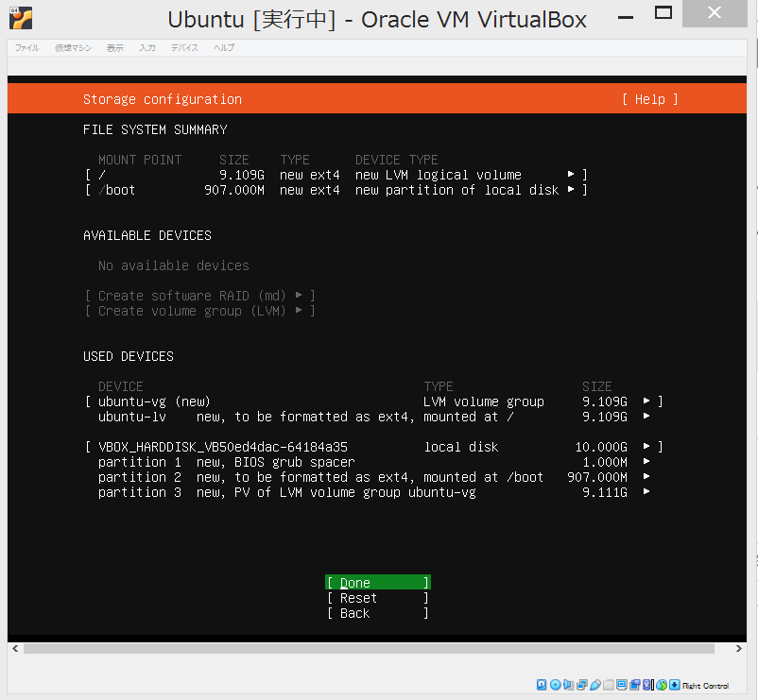Expand the partition 1 row arrow

[x=646, y=461]
